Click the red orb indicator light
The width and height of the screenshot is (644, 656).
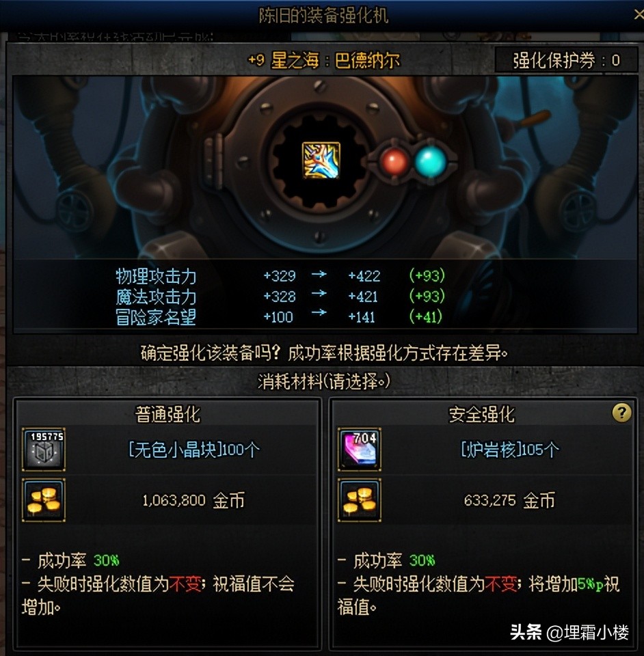click(x=394, y=163)
